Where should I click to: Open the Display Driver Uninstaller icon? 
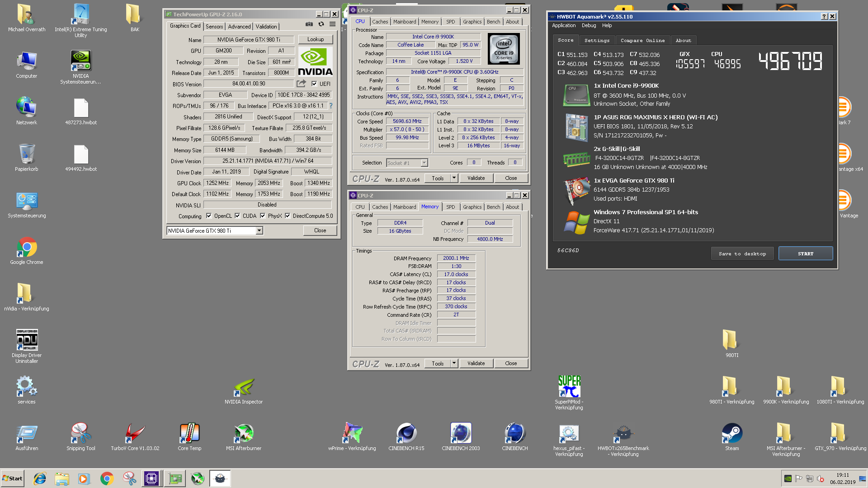pyautogui.click(x=27, y=346)
